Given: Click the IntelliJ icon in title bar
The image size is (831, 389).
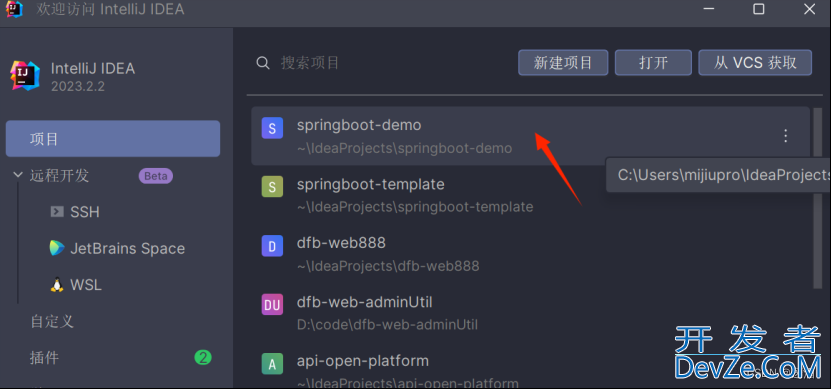Looking at the screenshot, I should click(14, 9).
